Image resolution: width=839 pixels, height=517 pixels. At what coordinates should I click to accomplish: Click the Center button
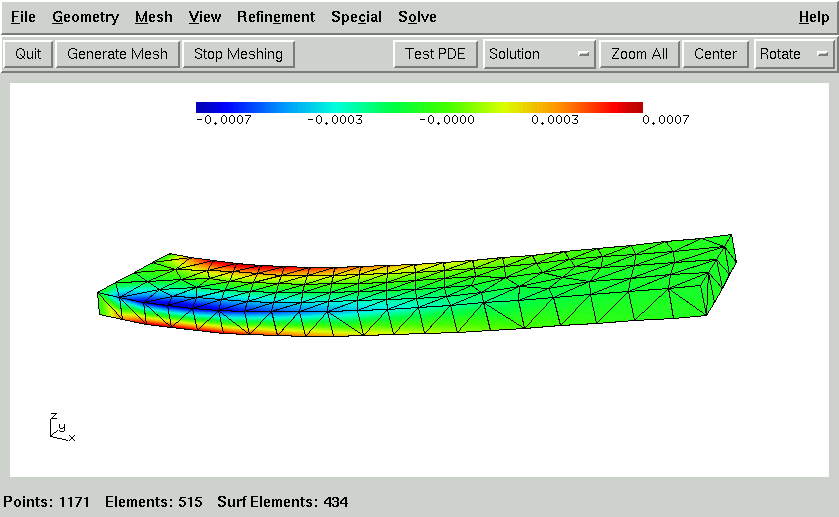pos(715,54)
